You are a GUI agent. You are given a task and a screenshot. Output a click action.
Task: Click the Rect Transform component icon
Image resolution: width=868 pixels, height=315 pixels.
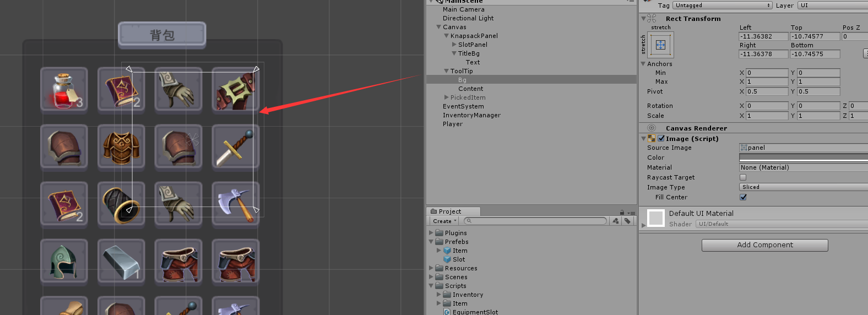pyautogui.click(x=652, y=18)
